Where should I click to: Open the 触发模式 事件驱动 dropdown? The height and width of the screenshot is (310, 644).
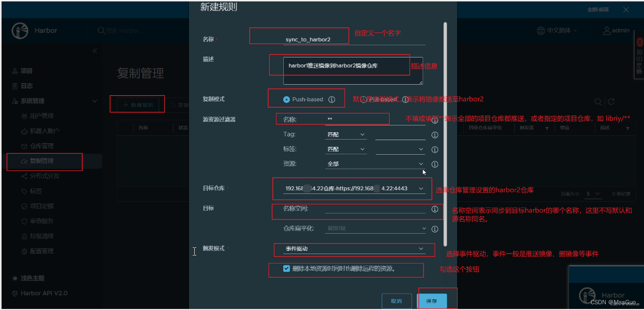point(354,249)
